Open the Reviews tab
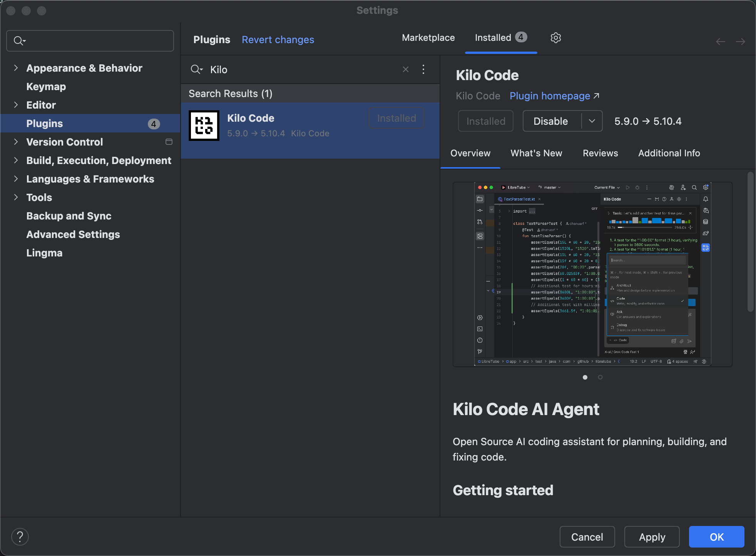This screenshot has width=756, height=556. (x=600, y=153)
